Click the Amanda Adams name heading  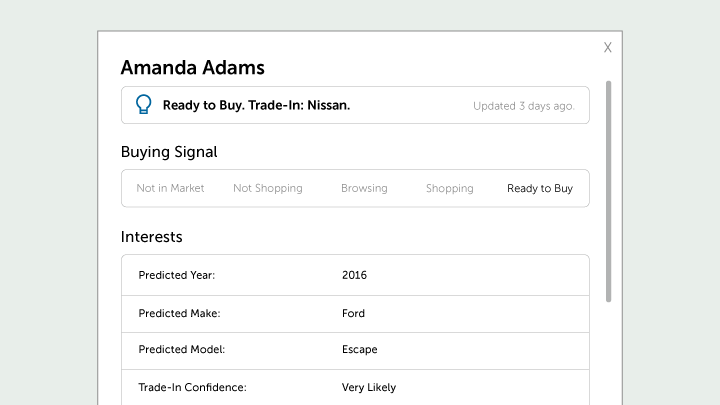coord(192,68)
